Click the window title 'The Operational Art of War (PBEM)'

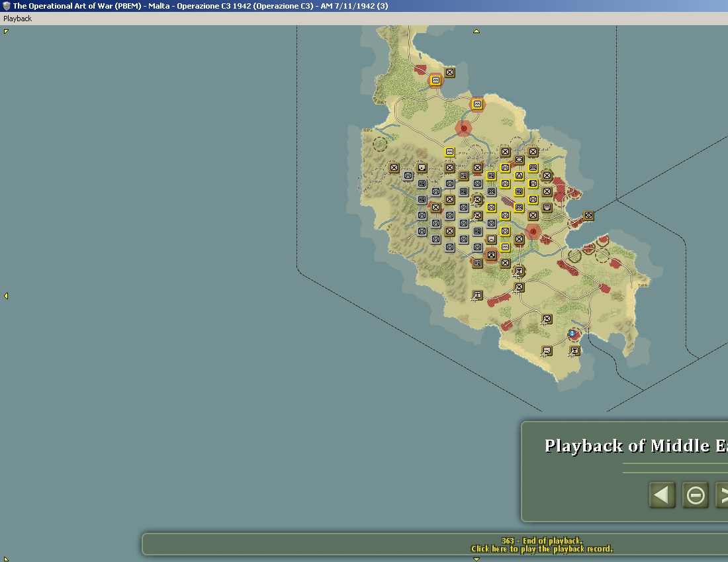(x=77, y=6)
